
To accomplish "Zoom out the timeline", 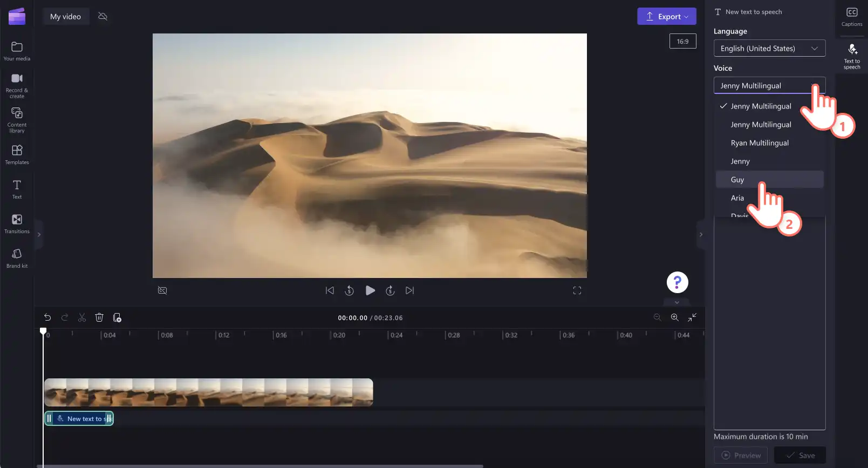I will point(657,317).
